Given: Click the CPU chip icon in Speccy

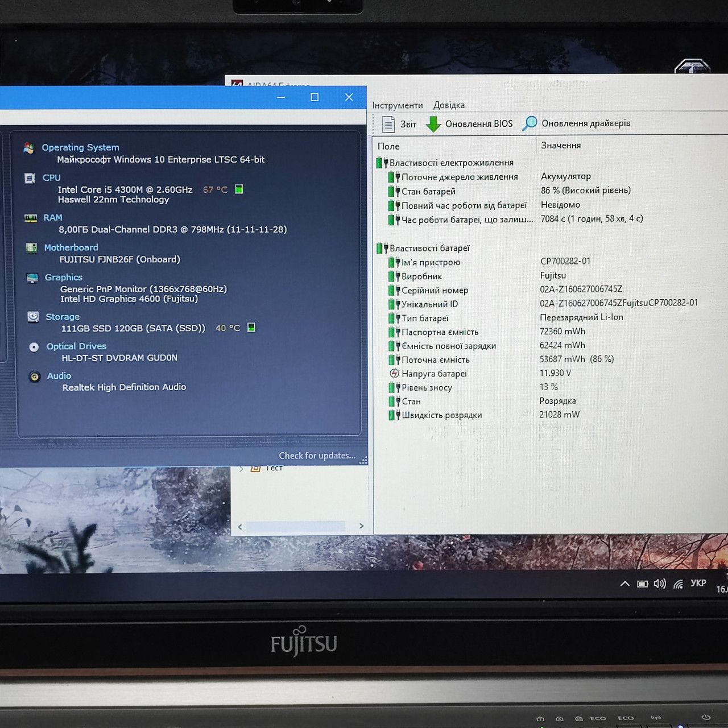Looking at the screenshot, I should coord(30,178).
